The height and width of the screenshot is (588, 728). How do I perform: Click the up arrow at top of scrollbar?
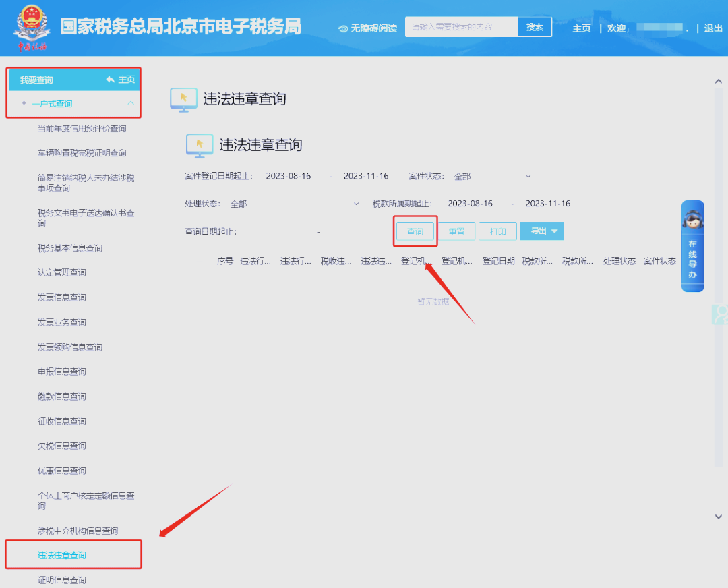click(719, 82)
